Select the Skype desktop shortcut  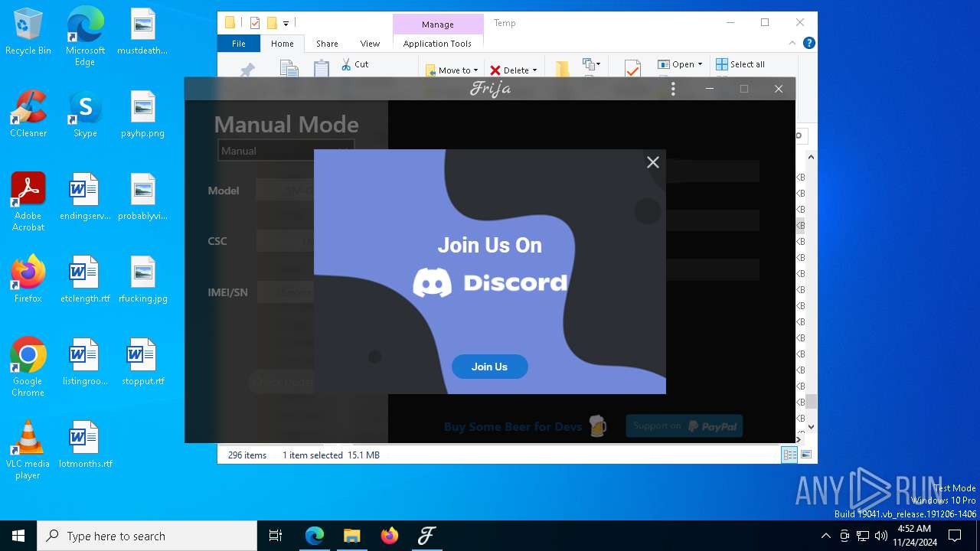85,115
